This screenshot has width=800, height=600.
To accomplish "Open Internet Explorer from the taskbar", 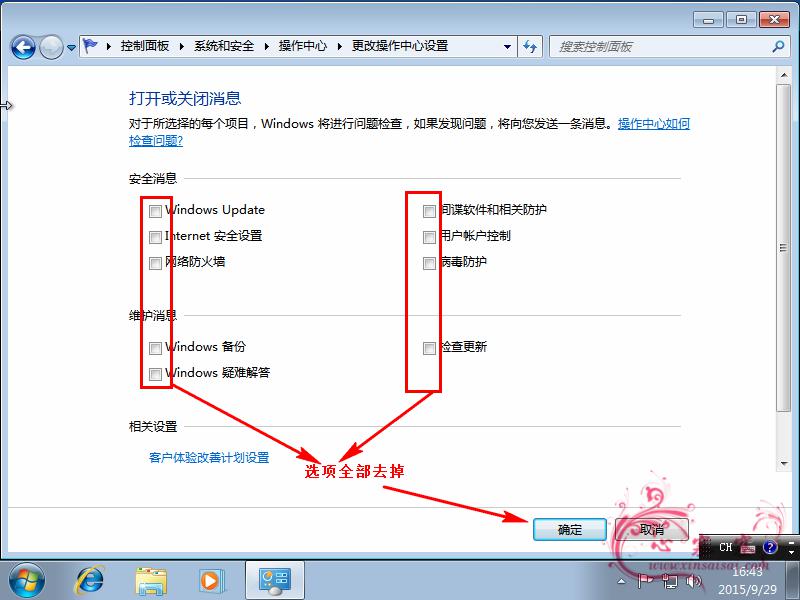I will pyautogui.click(x=89, y=581).
